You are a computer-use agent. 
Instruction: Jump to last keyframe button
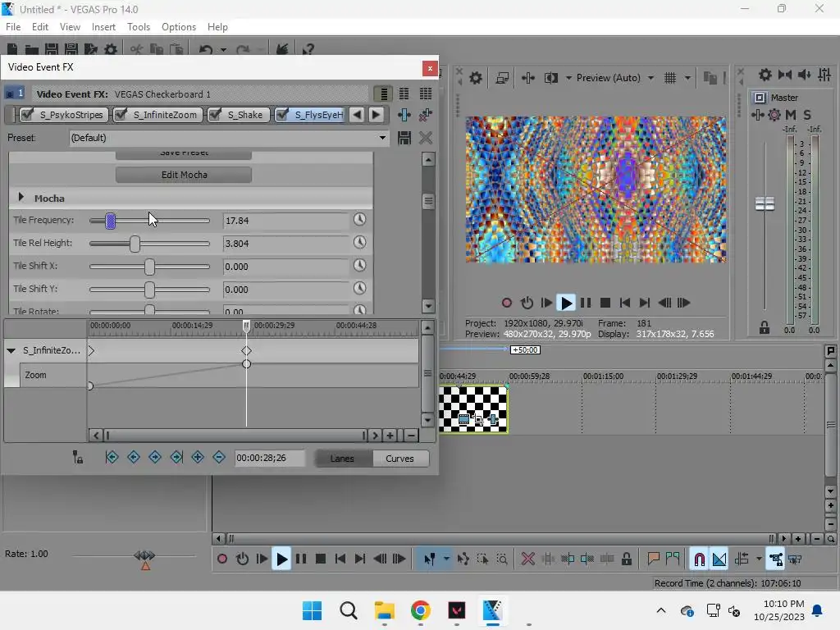point(176,457)
